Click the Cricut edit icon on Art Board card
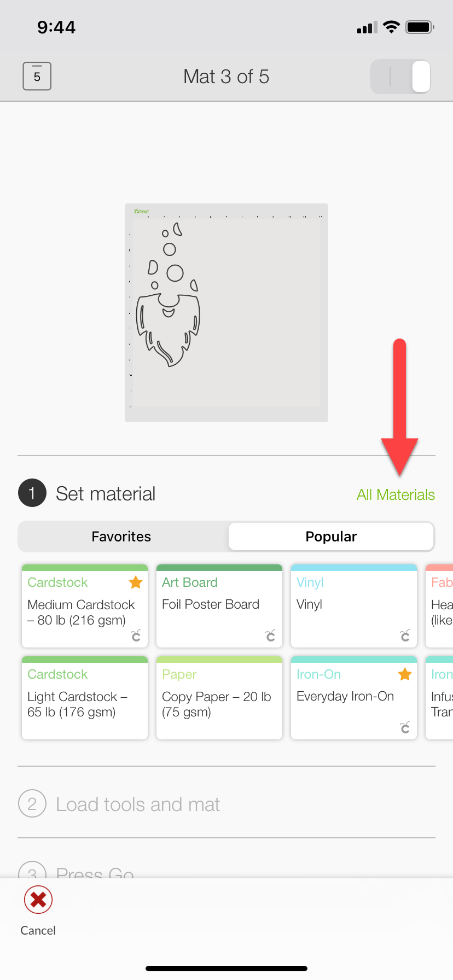Viewport: 453px width, 980px height. pos(270,636)
